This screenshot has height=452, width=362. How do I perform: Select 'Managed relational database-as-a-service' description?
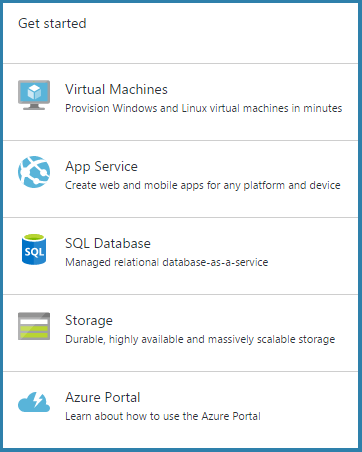click(167, 262)
